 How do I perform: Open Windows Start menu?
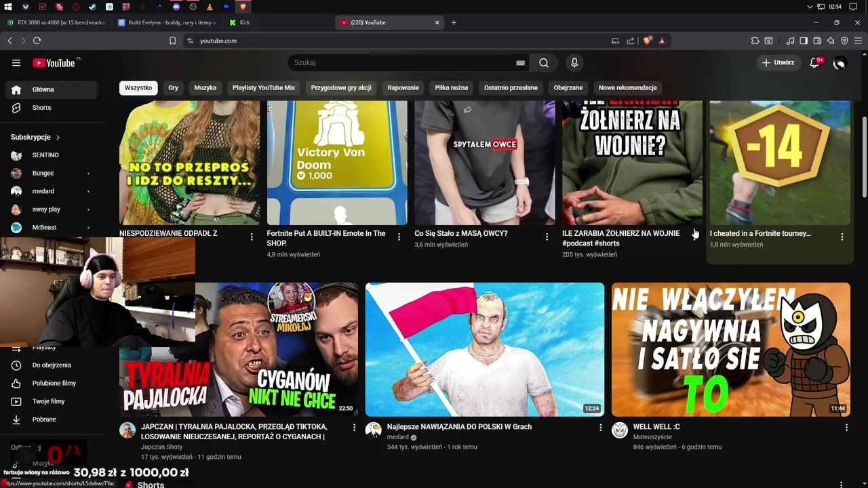point(8,7)
